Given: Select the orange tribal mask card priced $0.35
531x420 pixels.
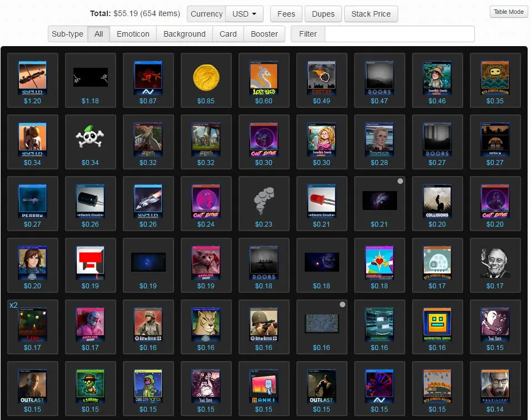Looking at the screenshot, I should (495, 80).
